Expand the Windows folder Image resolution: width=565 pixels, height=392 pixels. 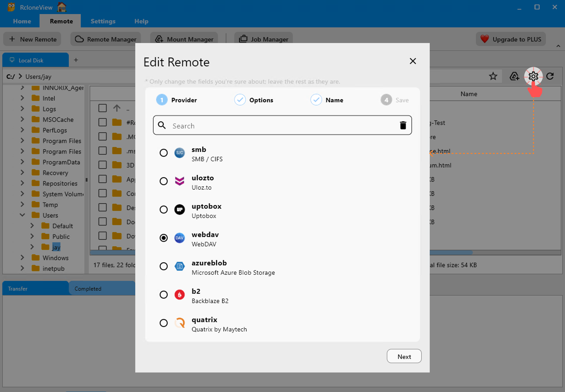pyautogui.click(x=22, y=258)
